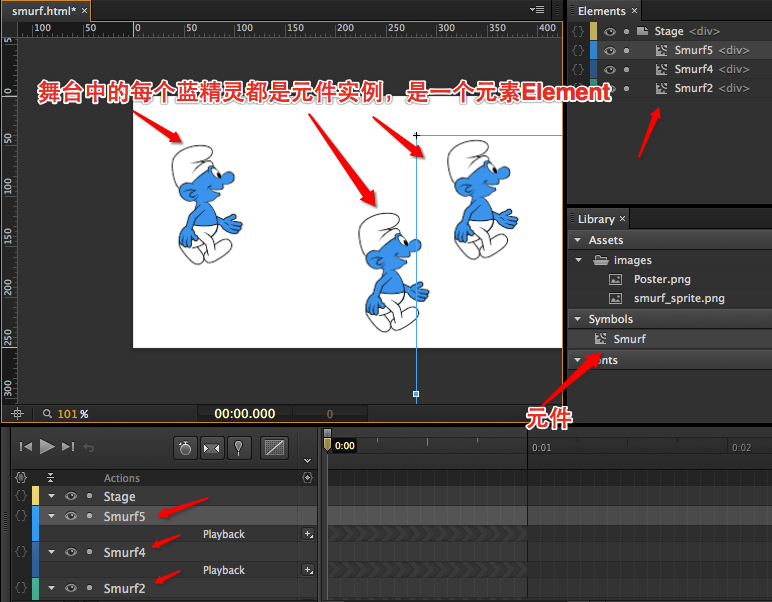Click the Poster.png image icon

(x=615, y=279)
